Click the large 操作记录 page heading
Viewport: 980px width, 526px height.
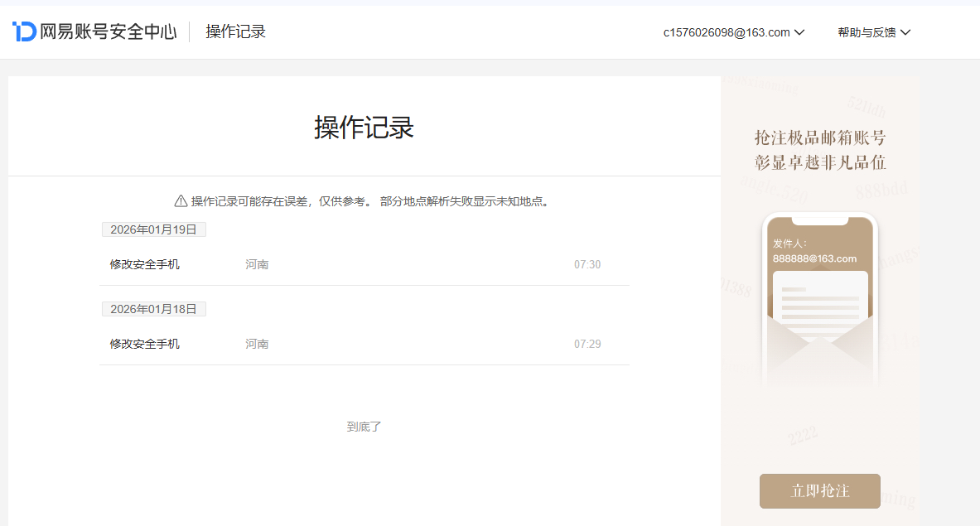364,128
